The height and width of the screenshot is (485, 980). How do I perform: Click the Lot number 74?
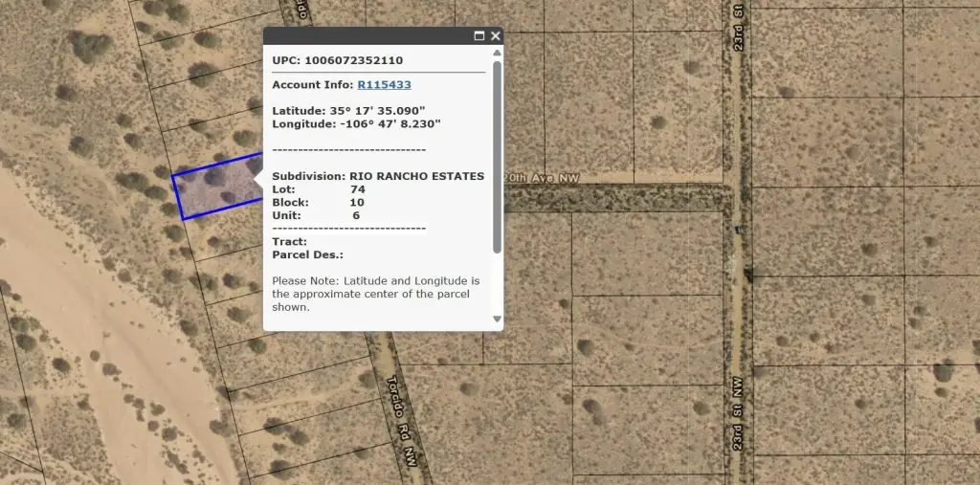(x=358, y=189)
